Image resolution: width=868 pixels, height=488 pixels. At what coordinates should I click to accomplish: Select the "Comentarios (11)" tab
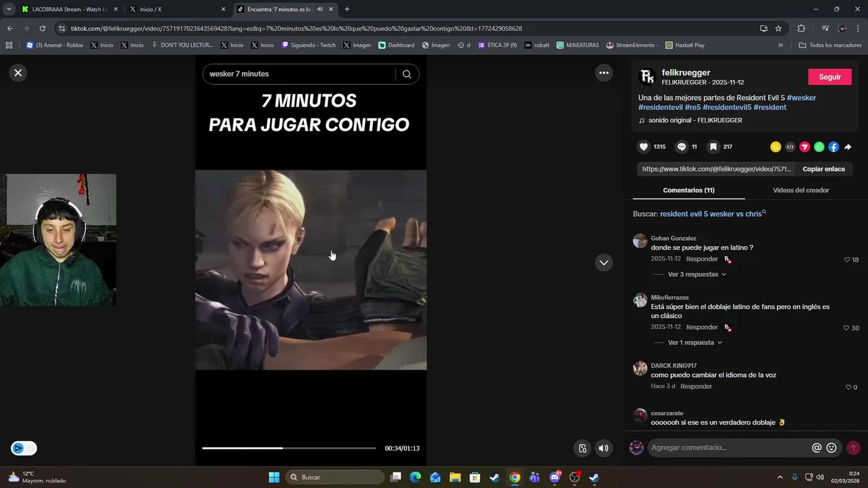click(688, 190)
